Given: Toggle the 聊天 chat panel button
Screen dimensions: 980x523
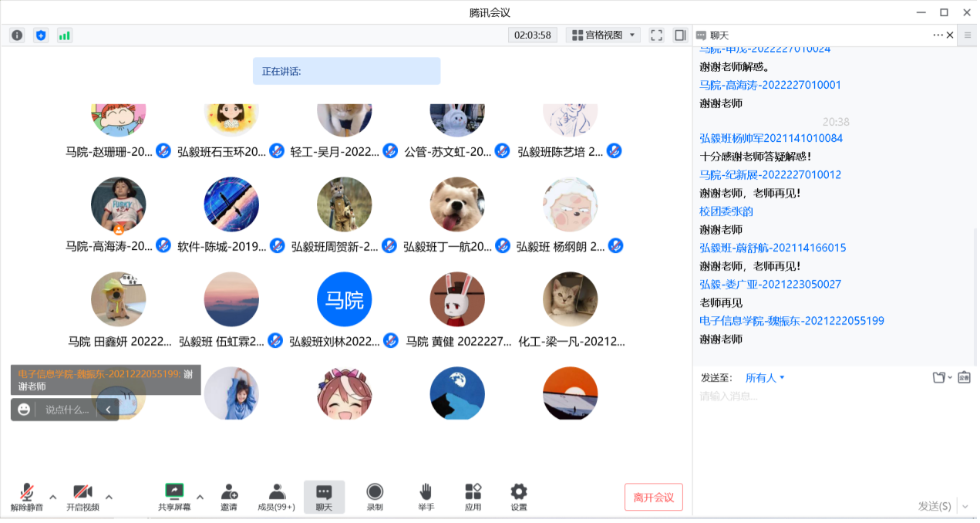Looking at the screenshot, I should pyautogui.click(x=324, y=498).
